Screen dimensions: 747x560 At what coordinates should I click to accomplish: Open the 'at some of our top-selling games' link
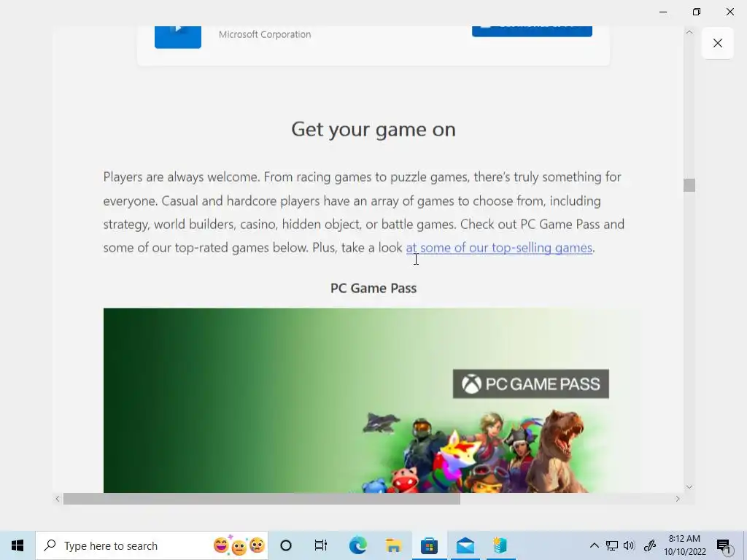pos(499,248)
